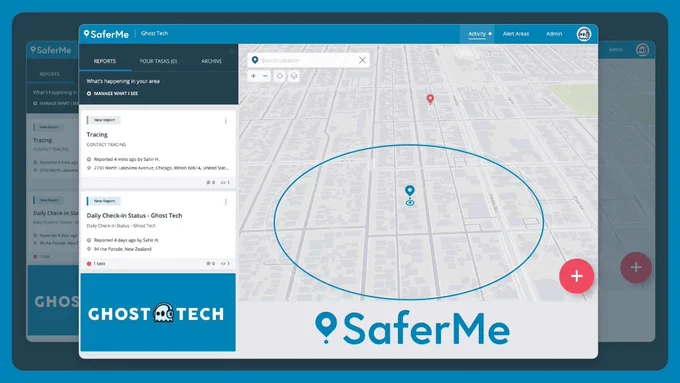The height and width of the screenshot is (383, 680).
Task: Zoom in on the map
Action: coord(253,76)
